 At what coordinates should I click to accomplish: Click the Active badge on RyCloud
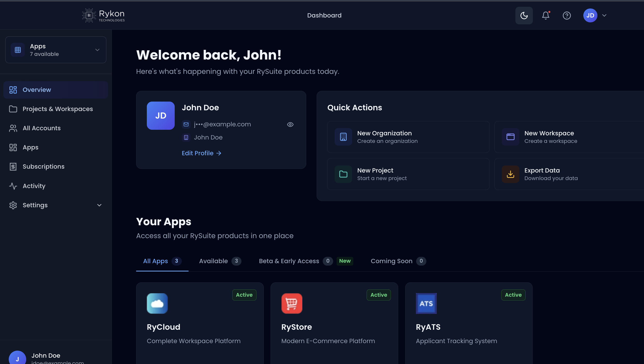[x=244, y=295]
